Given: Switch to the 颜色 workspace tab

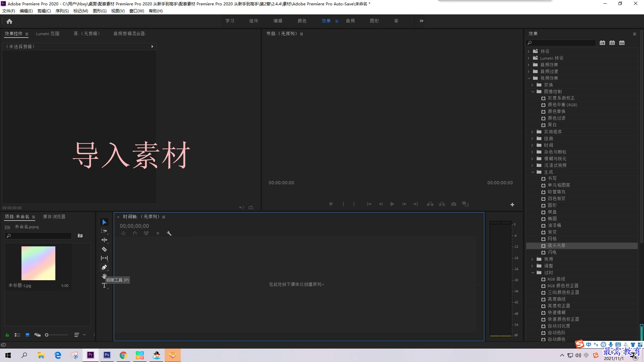Looking at the screenshot, I should click(x=302, y=21).
